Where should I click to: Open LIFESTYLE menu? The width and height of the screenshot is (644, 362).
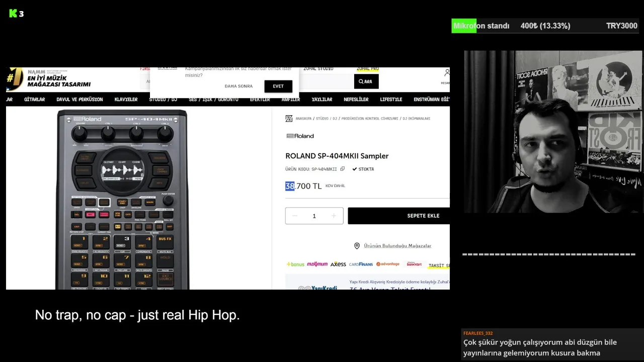tap(391, 100)
